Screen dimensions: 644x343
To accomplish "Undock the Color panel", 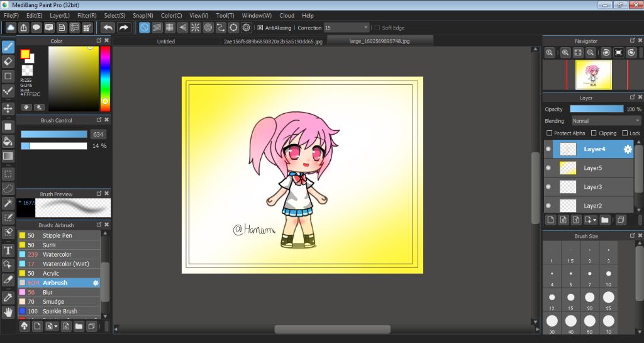I will pos(99,40).
